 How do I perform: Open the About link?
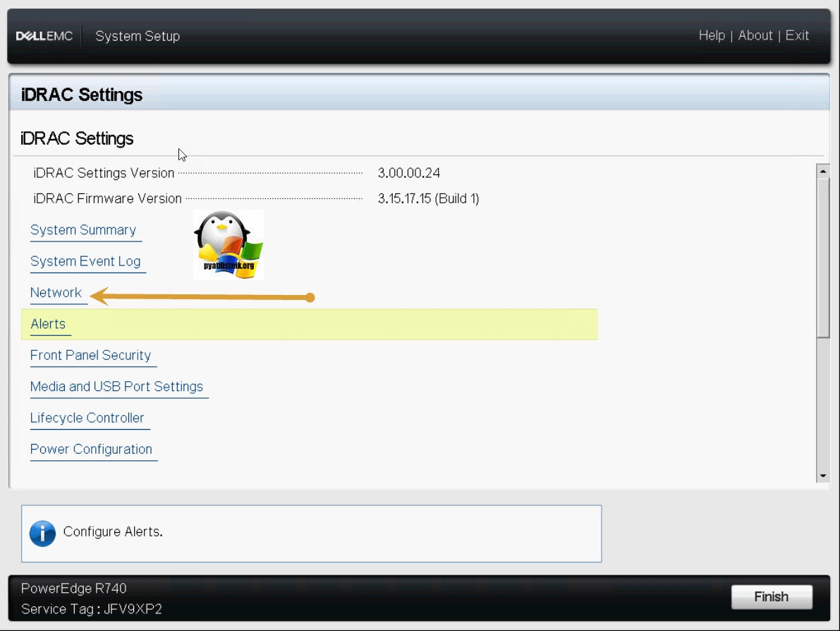(755, 35)
